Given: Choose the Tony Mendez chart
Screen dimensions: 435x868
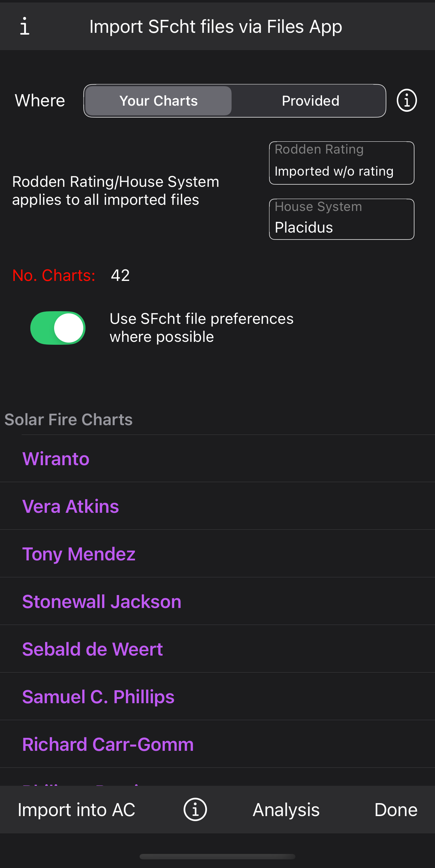Looking at the screenshot, I should pyautogui.click(x=79, y=554).
